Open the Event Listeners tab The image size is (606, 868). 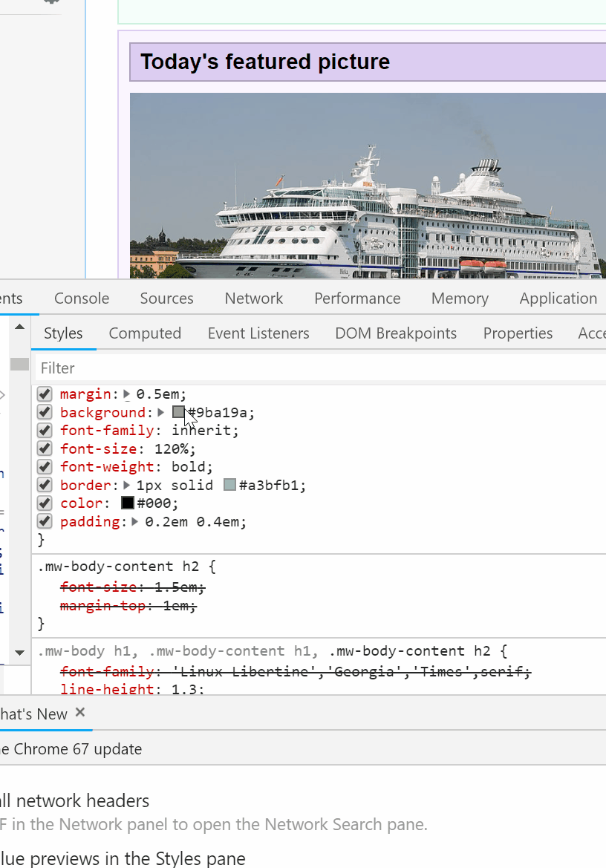pos(258,333)
